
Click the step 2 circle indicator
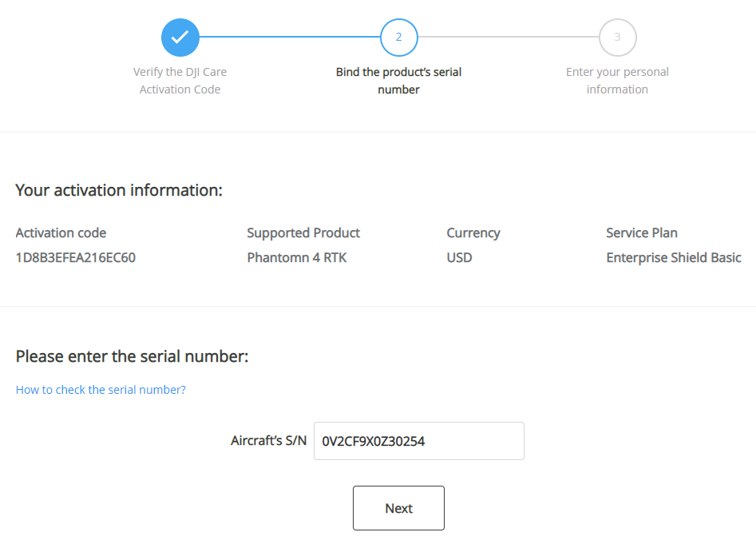[398, 38]
